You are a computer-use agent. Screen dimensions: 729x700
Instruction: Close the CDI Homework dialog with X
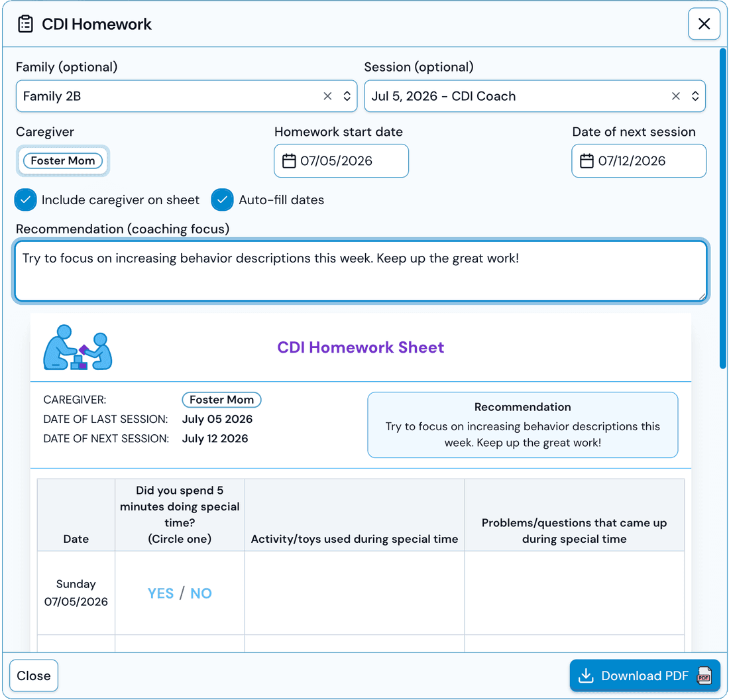(703, 24)
